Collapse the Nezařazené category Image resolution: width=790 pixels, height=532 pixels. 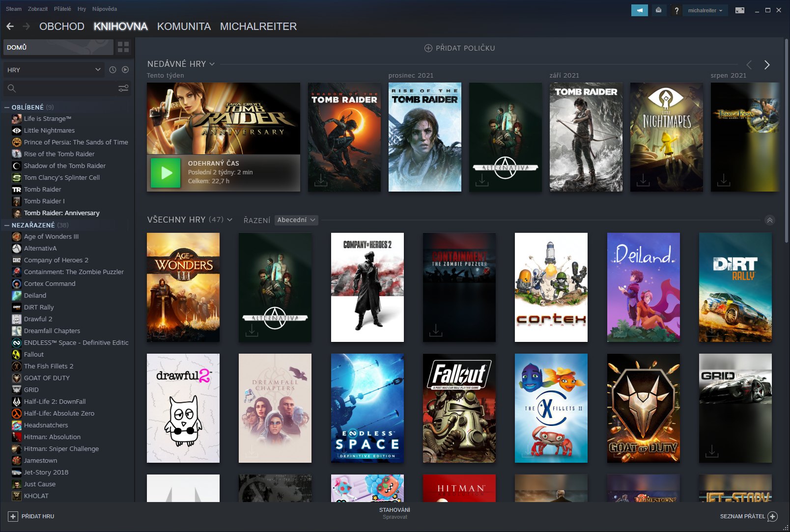pyautogui.click(x=7, y=225)
